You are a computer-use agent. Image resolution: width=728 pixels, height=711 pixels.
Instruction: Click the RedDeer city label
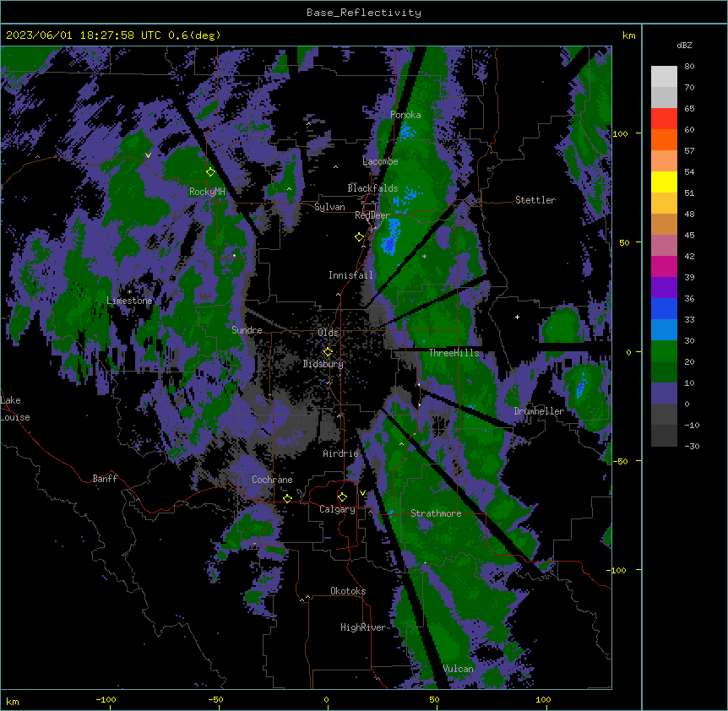(x=372, y=215)
